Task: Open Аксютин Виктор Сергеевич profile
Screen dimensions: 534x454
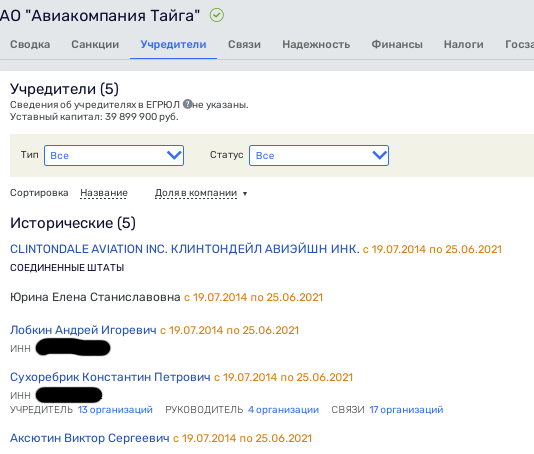Action: [x=90, y=438]
